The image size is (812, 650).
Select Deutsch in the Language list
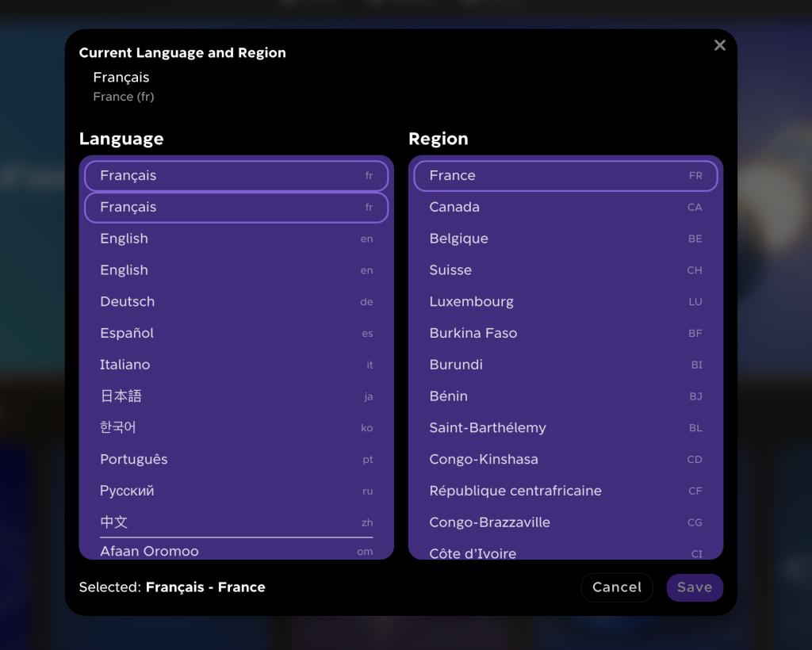tap(236, 302)
